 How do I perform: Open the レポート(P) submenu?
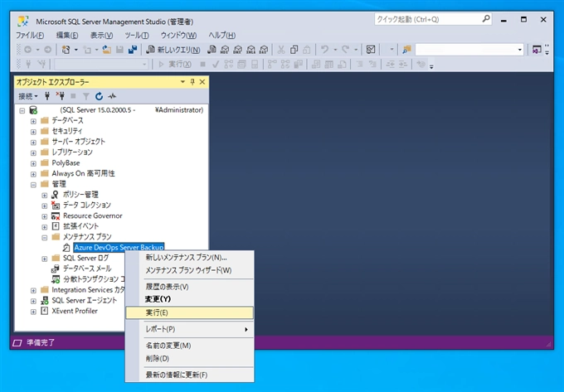[x=190, y=329]
